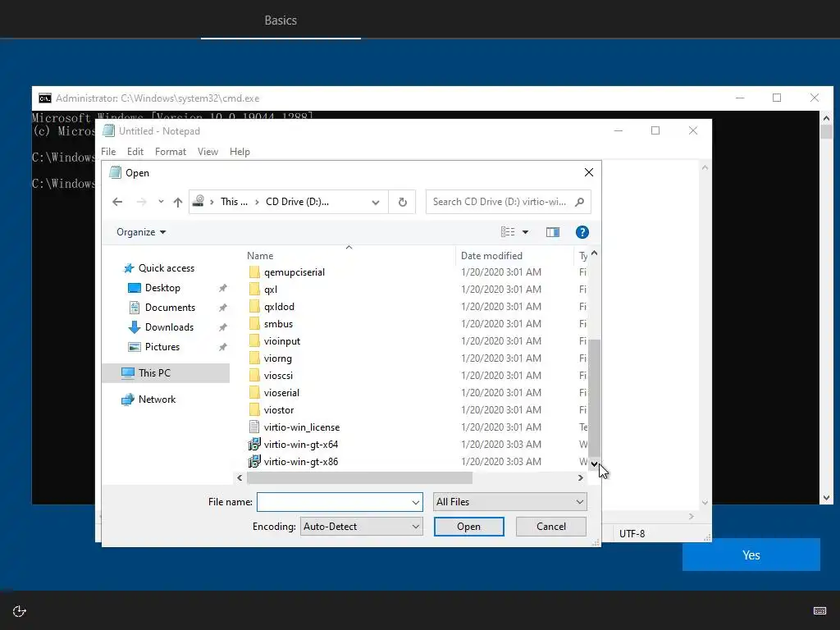Open Notepad's Help menu
Screen dimensions: 840x630
point(240,152)
